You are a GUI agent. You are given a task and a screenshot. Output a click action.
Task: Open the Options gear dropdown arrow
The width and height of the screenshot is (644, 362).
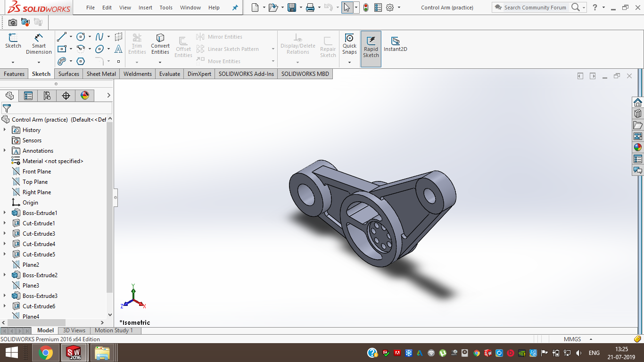coord(399,8)
